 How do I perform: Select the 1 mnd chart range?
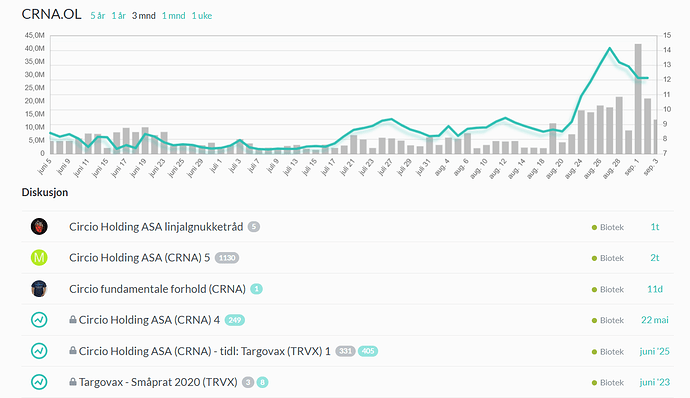173,16
